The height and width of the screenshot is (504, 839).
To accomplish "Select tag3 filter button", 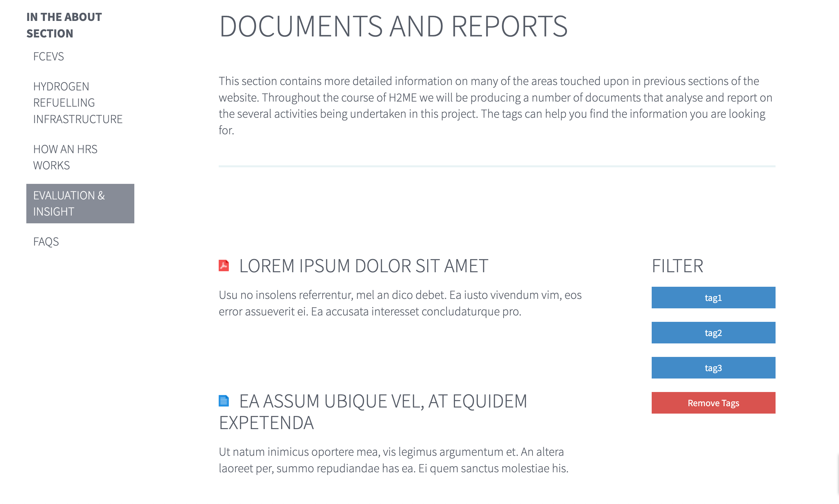I will point(713,367).
